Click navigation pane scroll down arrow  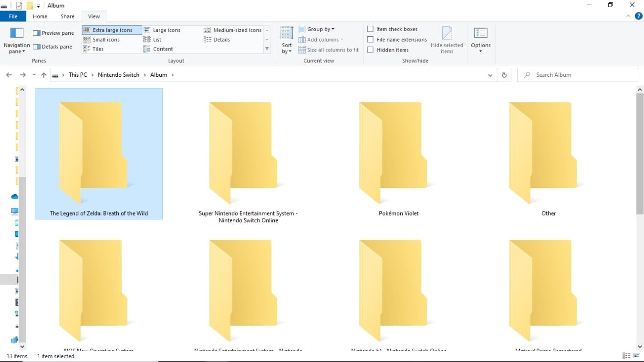22,347
